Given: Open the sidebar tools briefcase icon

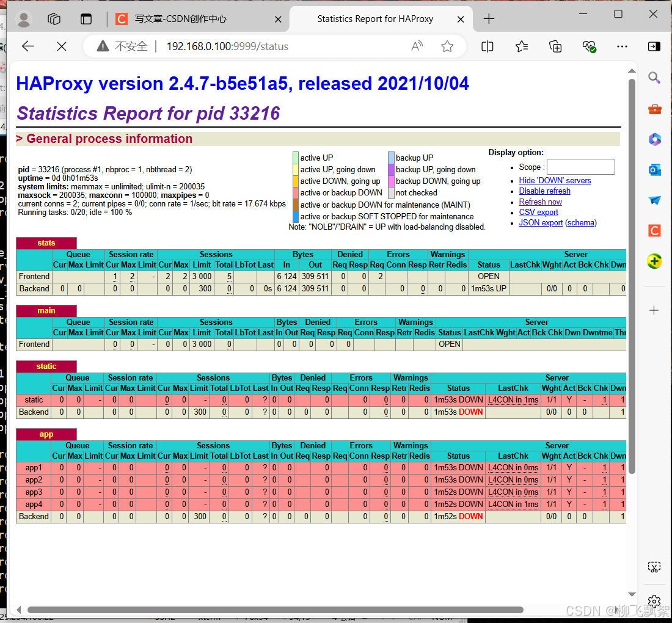Looking at the screenshot, I should coord(654,109).
